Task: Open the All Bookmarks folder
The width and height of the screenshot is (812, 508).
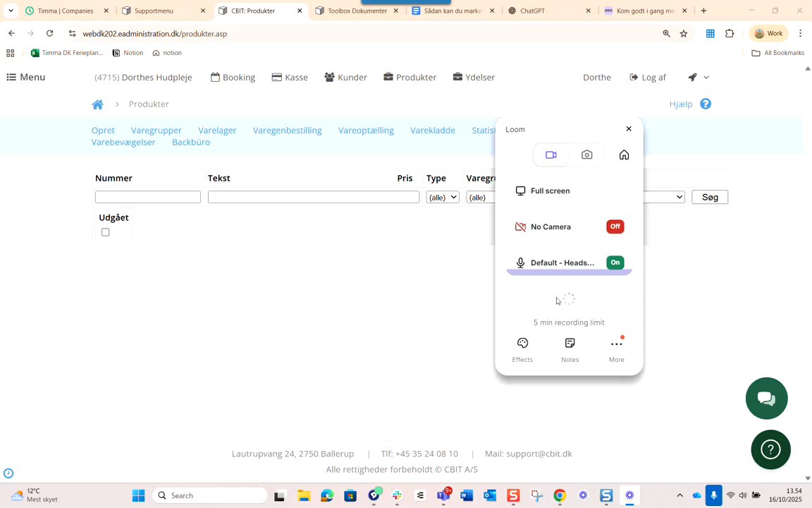Action: pos(777,53)
